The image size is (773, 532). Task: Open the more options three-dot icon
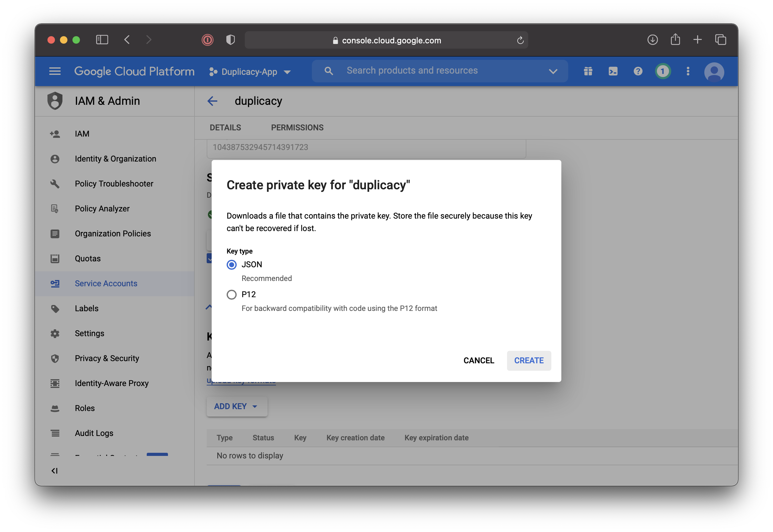pyautogui.click(x=687, y=71)
